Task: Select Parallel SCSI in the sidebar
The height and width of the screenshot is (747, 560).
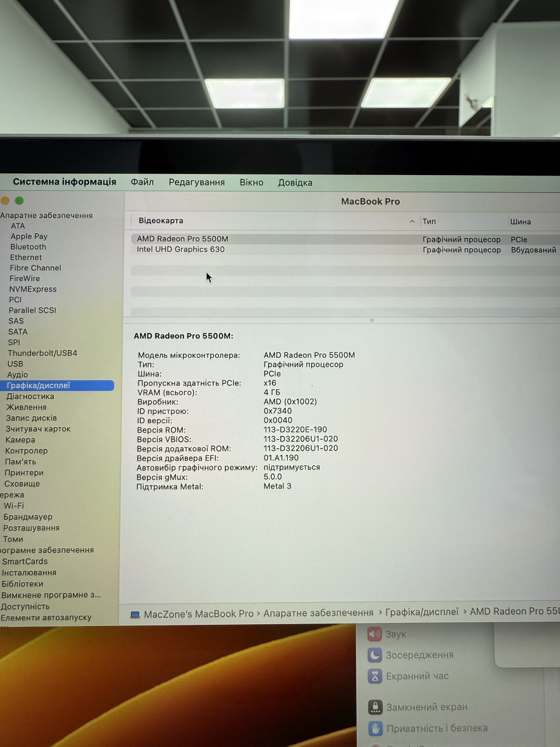Action: 32,310
